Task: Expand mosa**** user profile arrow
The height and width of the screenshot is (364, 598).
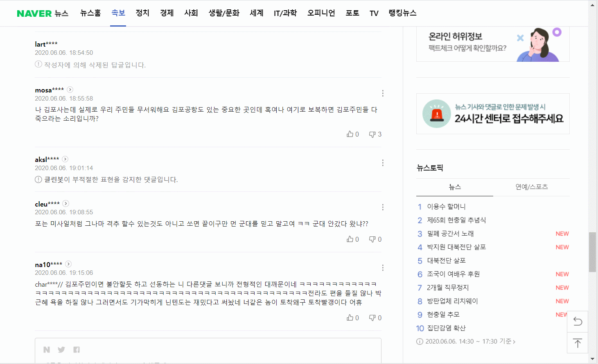Action: [x=70, y=90]
